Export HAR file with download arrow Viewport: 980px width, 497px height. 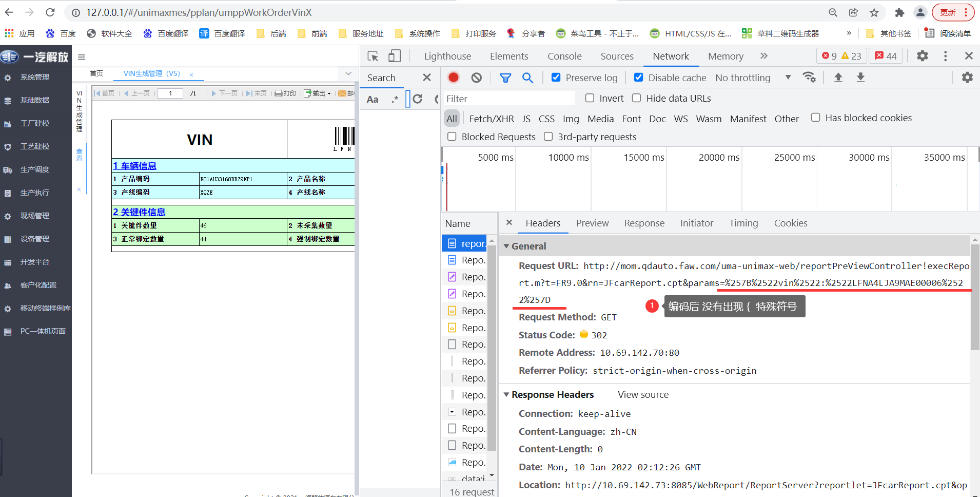click(861, 77)
